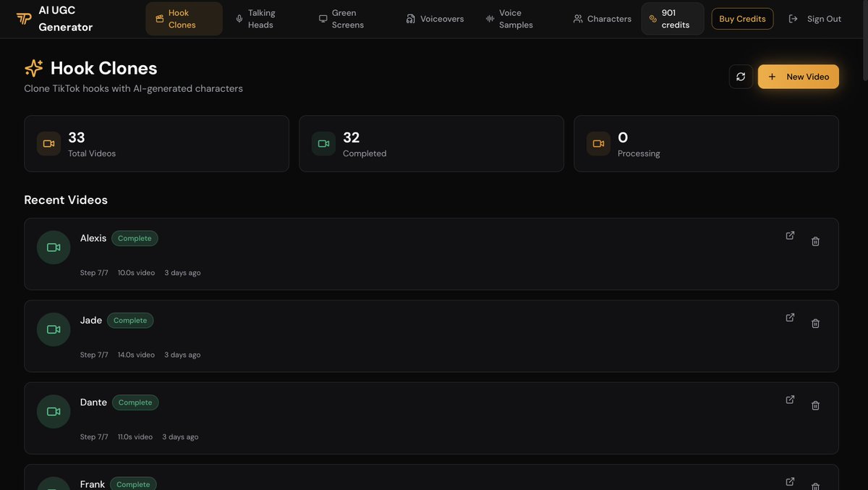868x490 pixels.
Task: Select the Alexis video title
Action: pos(93,238)
